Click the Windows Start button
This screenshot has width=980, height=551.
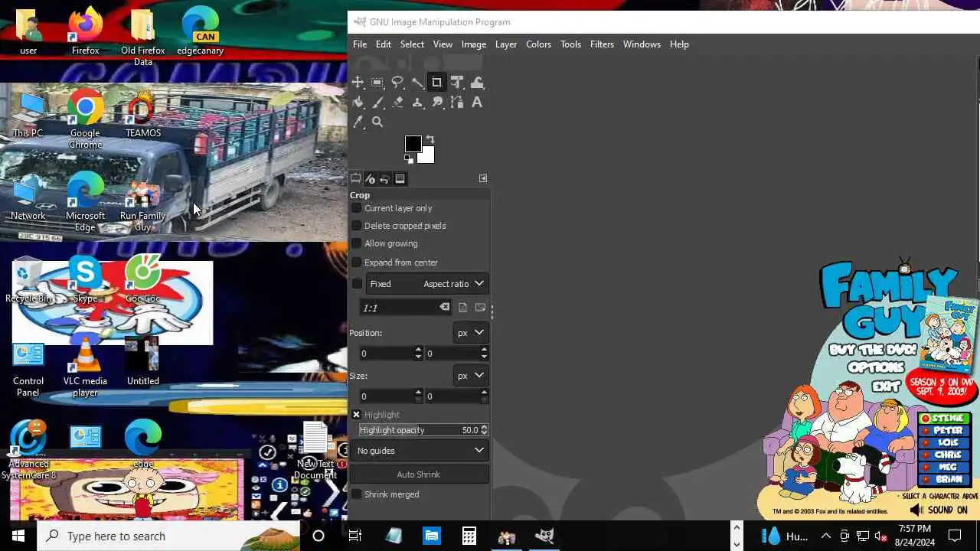pyautogui.click(x=18, y=536)
